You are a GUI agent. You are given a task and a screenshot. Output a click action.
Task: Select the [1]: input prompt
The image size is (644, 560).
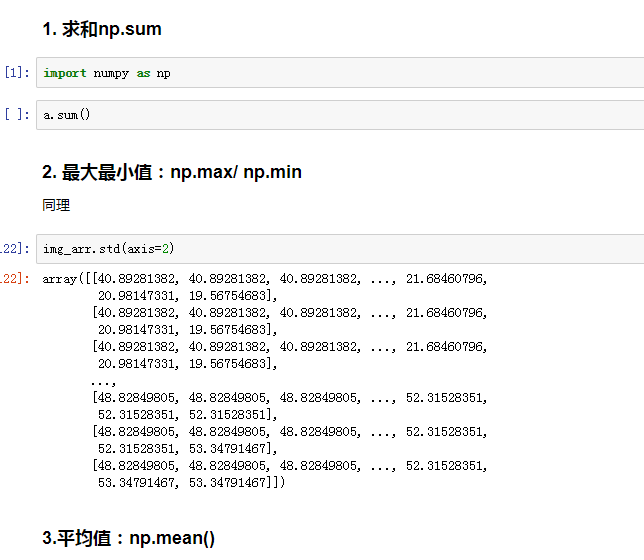pyautogui.click(x=17, y=73)
